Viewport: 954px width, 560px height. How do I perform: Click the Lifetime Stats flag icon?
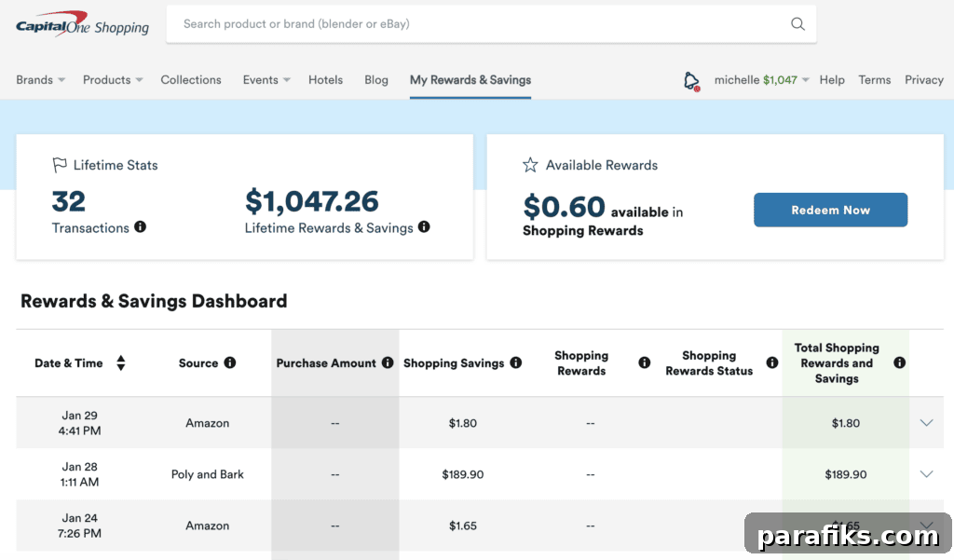[60, 165]
